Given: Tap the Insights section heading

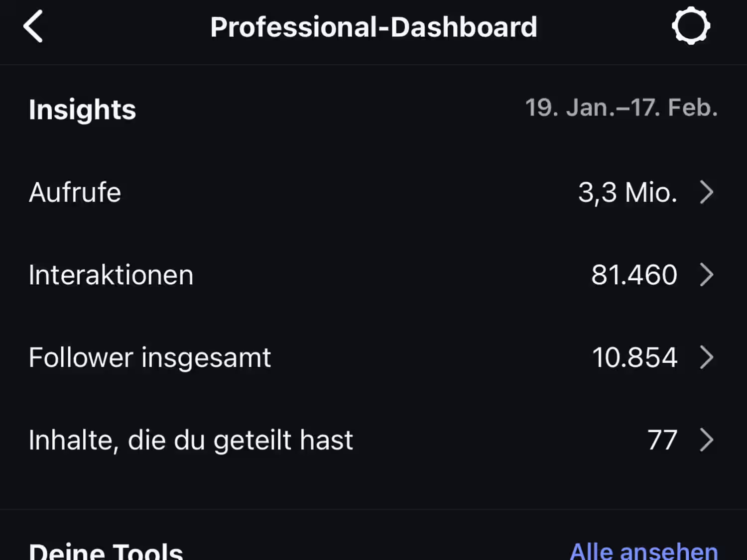Looking at the screenshot, I should pyautogui.click(x=82, y=110).
